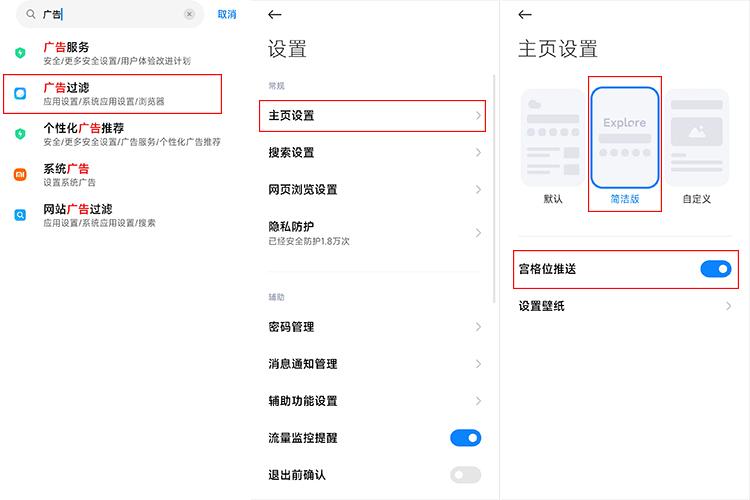Open the 个性化广告推荐 result

(117, 134)
